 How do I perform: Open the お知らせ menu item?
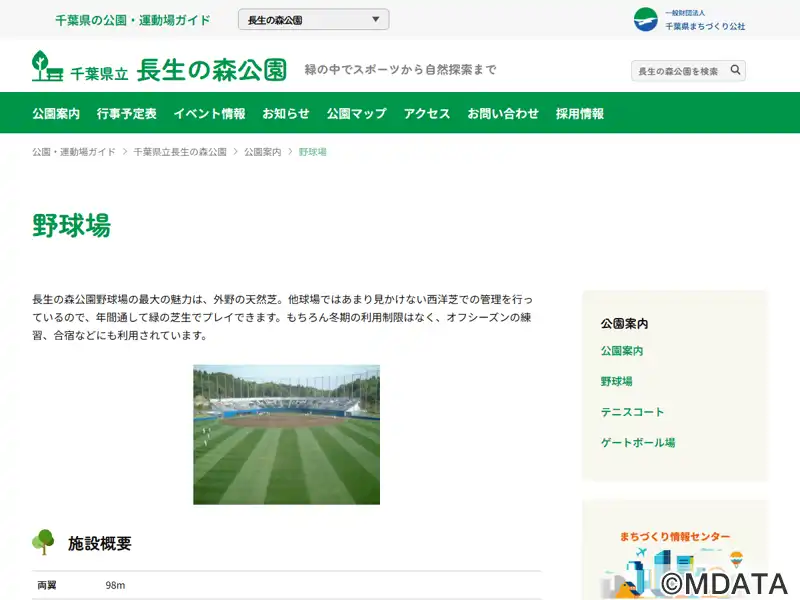tap(286, 114)
